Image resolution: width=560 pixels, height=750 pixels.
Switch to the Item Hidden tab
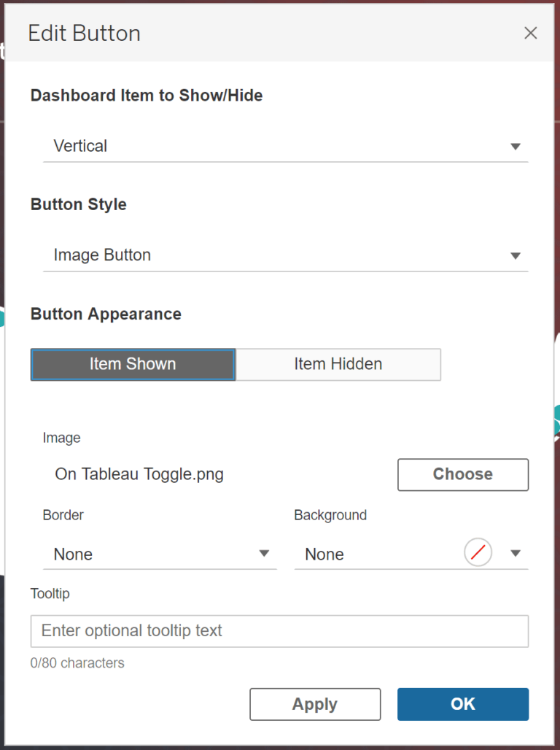pos(338,364)
